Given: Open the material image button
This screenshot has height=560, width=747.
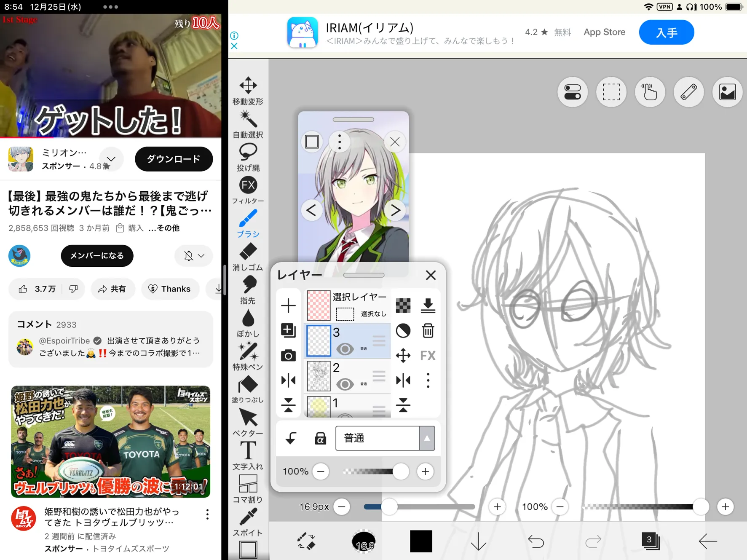Looking at the screenshot, I should pos(727,92).
